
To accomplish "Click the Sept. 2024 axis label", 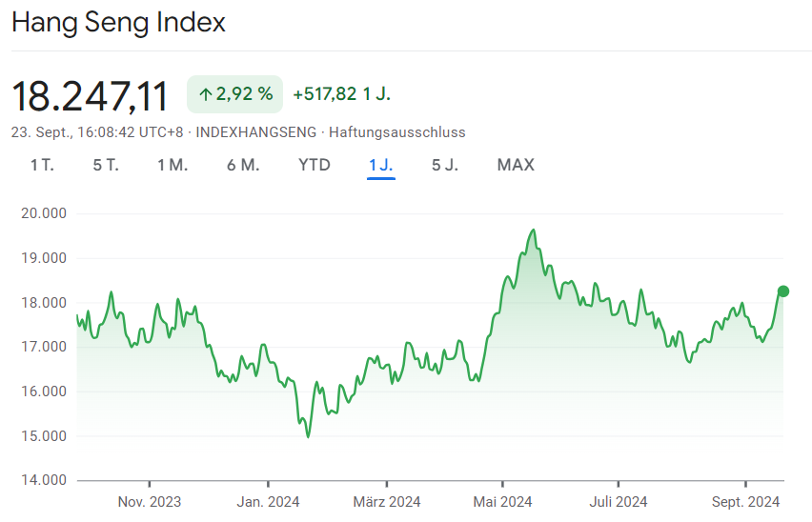I will (x=745, y=502).
